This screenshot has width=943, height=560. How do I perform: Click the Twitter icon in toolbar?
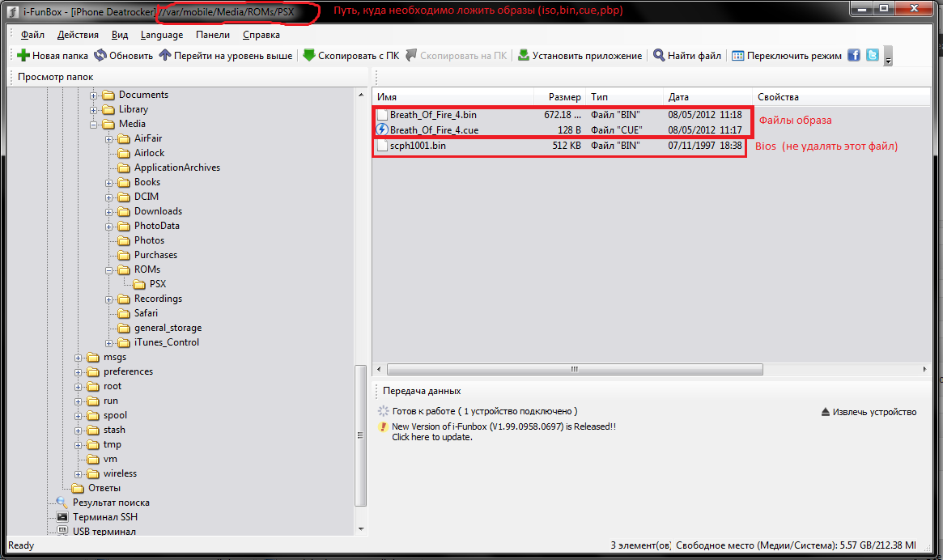(872, 56)
